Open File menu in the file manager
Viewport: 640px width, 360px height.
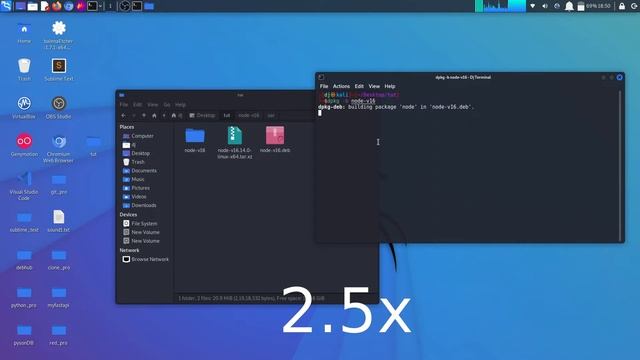coord(124,105)
